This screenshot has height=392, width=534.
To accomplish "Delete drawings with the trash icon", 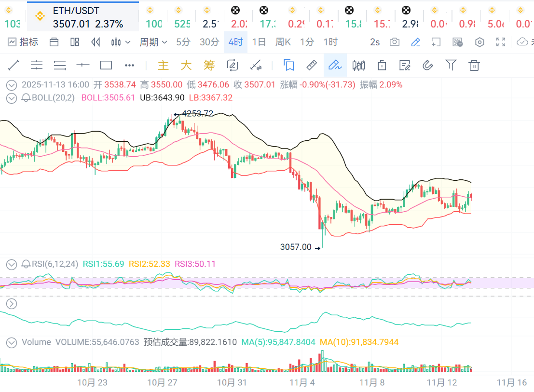I will pos(474,65).
